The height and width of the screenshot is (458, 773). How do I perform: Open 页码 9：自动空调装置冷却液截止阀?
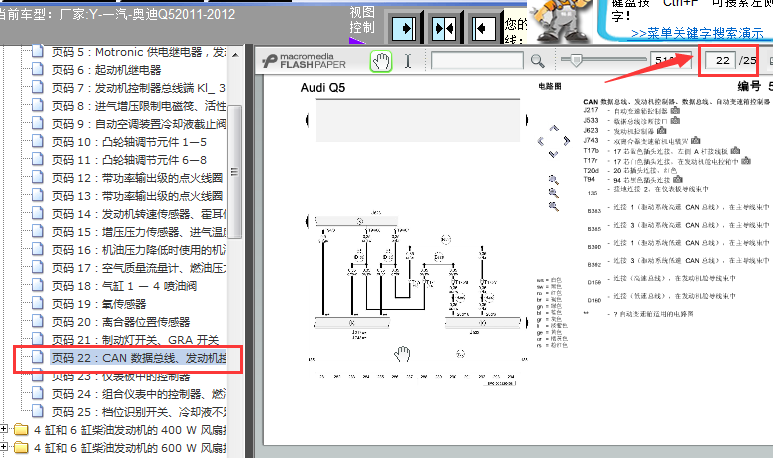(x=139, y=124)
